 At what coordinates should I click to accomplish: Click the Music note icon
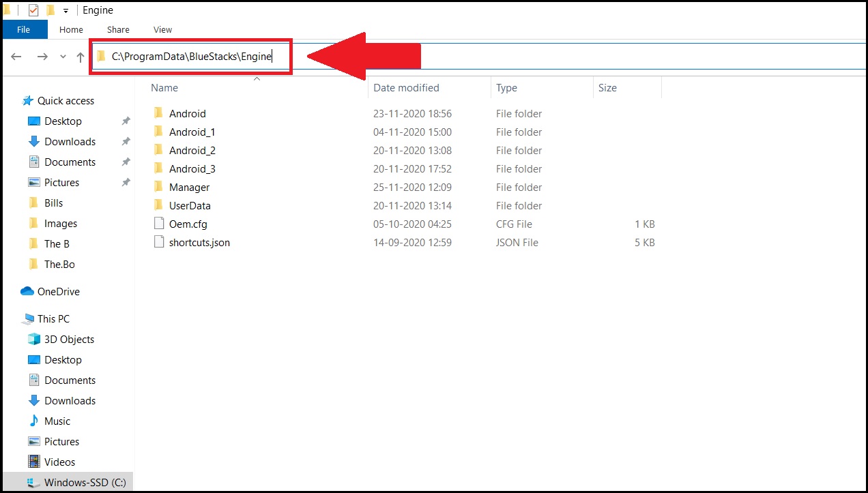tap(33, 421)
